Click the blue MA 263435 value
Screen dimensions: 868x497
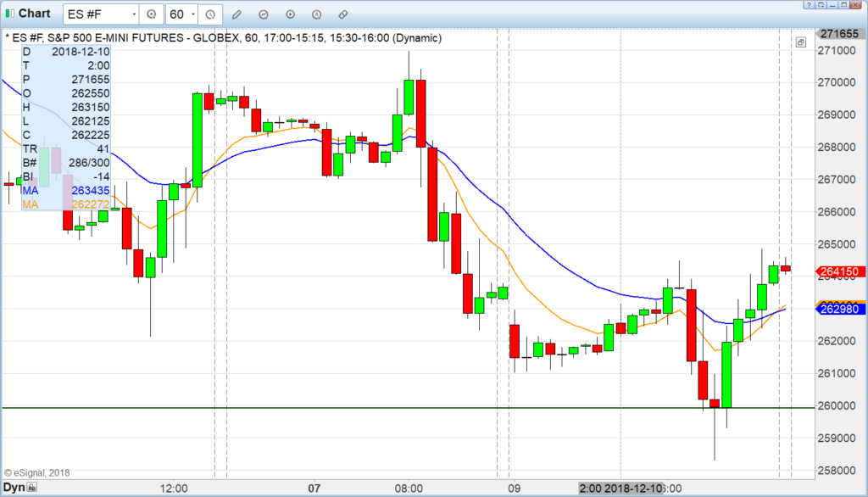pyautogui.click(x=90, y=191)
